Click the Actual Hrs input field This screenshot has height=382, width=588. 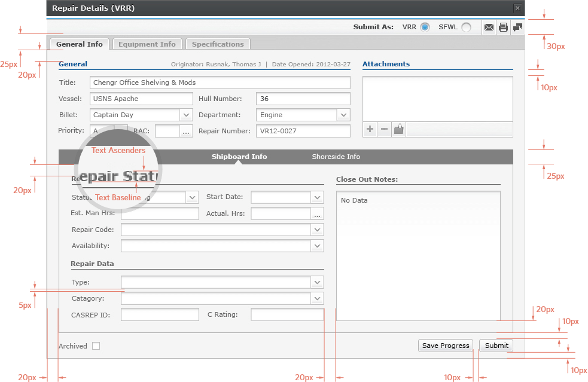coord(281,213)
